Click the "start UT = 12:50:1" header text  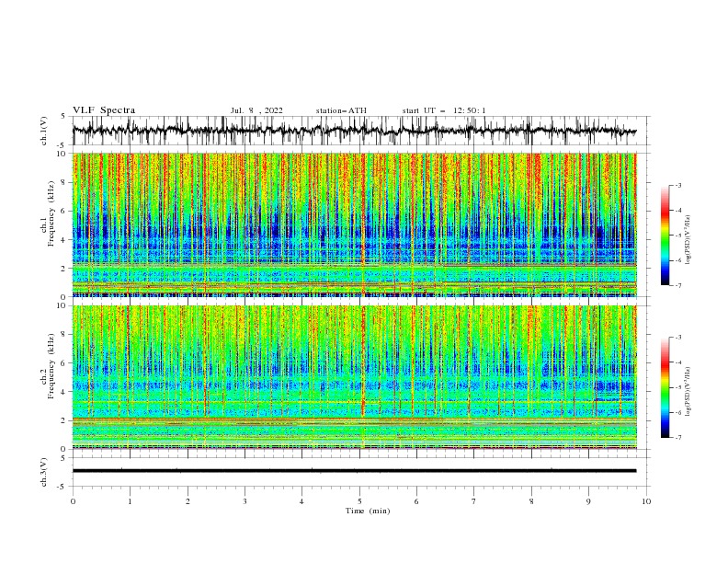click(444, 110)
